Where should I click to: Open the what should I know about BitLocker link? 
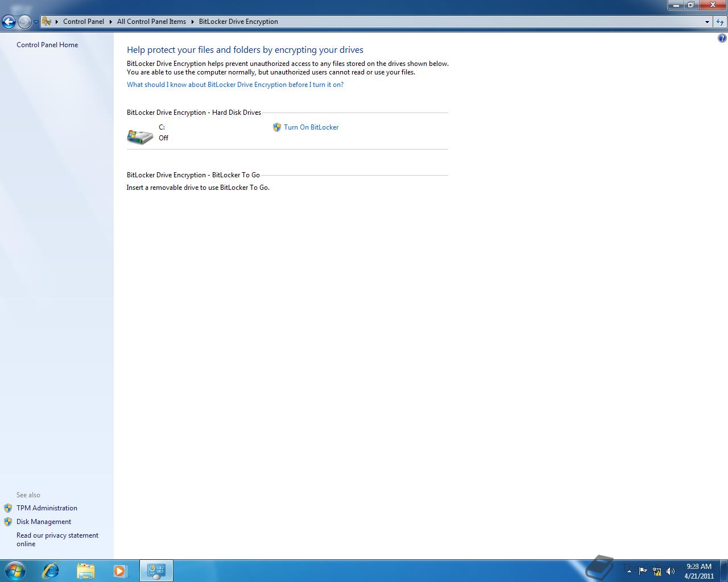[x=235, y=85]
